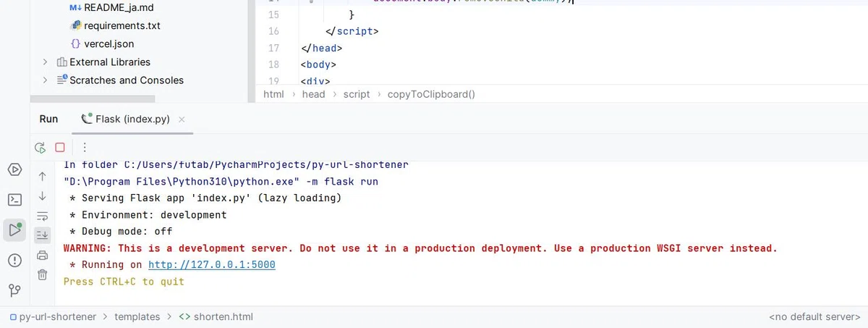This screenshot has width=868, height=328.
Task: Print the console output
Action: click(x=42, y=254)
